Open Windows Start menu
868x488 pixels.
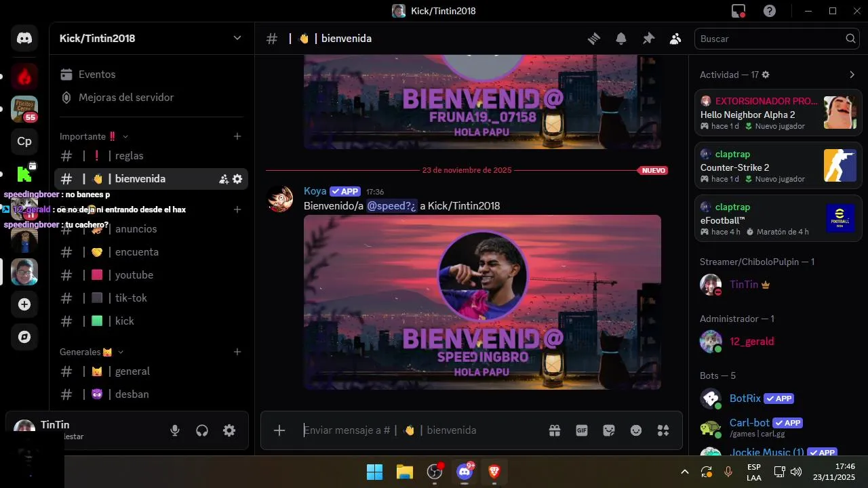[374, 472]
